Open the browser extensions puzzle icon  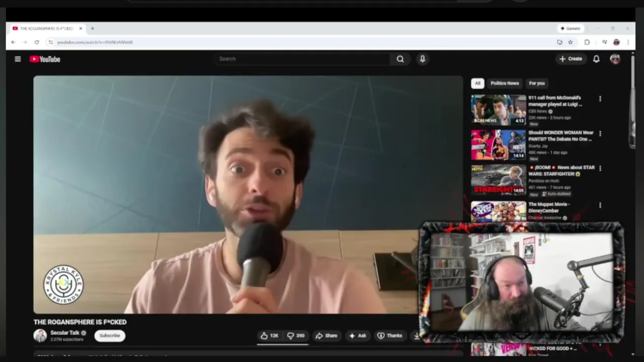coord(587,42)
